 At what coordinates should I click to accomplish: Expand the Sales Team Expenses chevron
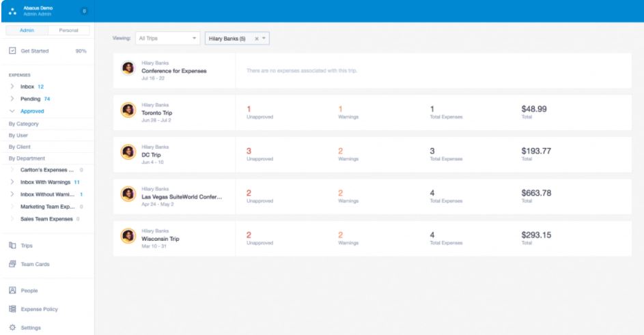12,219
